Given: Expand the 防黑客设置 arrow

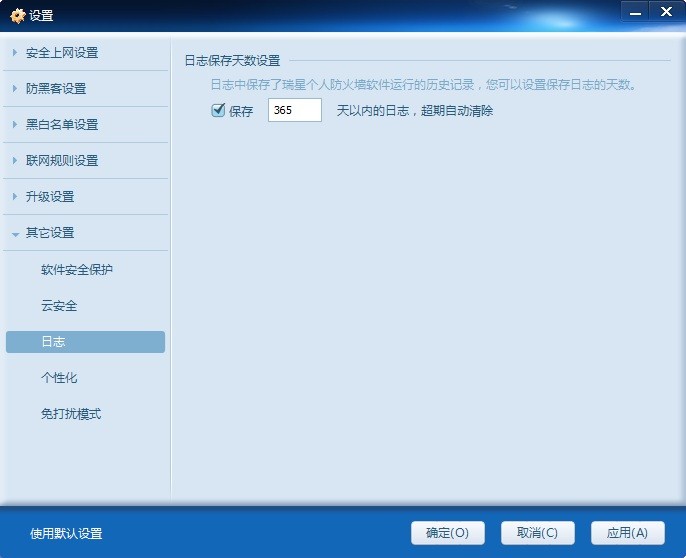Looking at the screenshot, I should coord(15,88).
